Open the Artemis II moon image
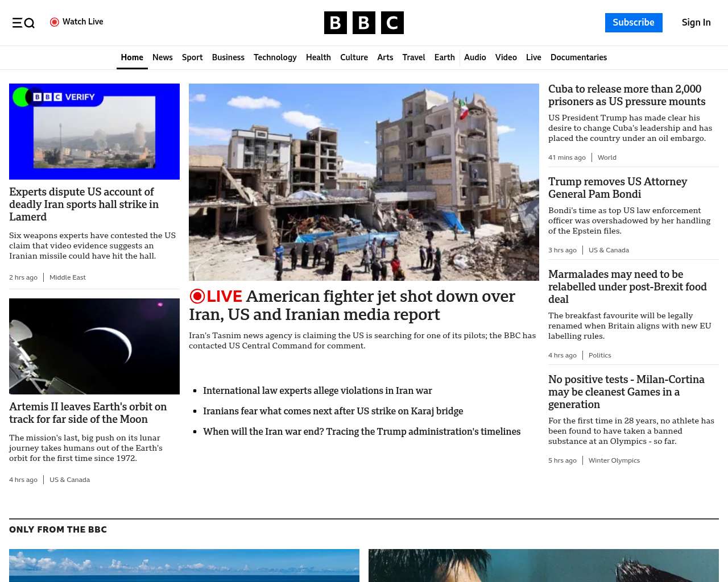Image resolution: width=728 pixels, height=582 pixels. coord(94,346)
